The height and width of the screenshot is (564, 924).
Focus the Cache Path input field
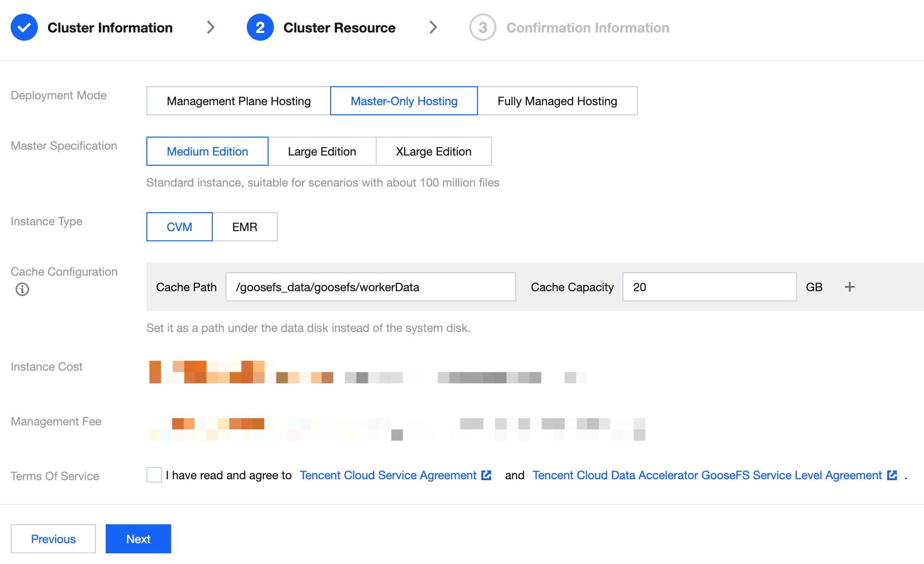click(371, 287)
